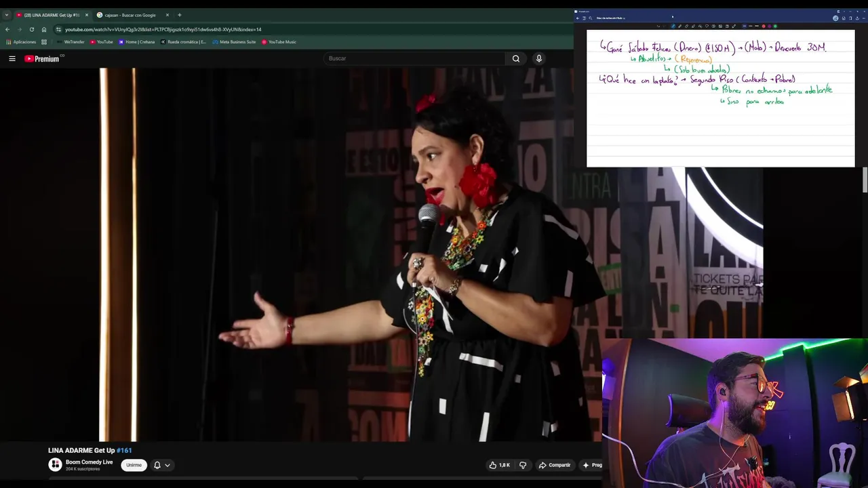Pick the red pen color swatch
Image resolution: width=868 pixels, height=488 pixels.
point(764,26)
